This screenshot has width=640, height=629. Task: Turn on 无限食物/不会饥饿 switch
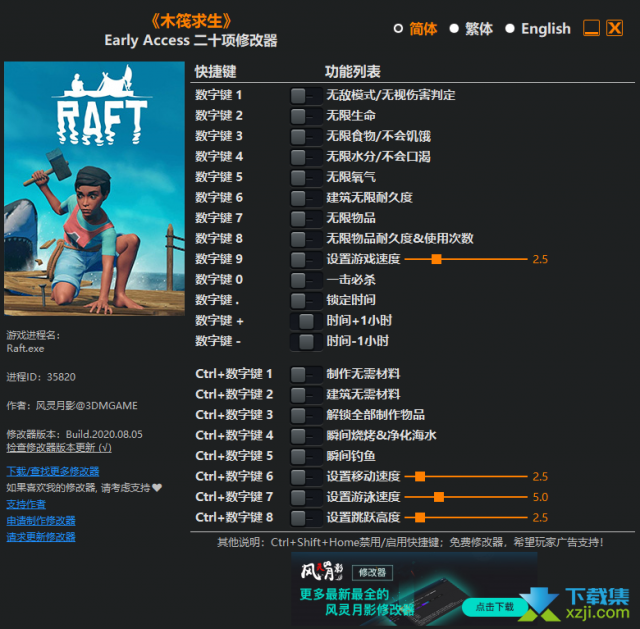[x=306, y=137]
